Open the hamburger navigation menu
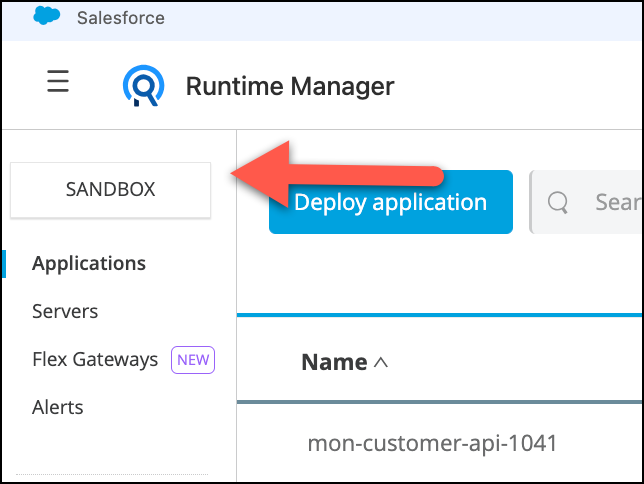This screenshot has height=484, width=644. (58, 82)
